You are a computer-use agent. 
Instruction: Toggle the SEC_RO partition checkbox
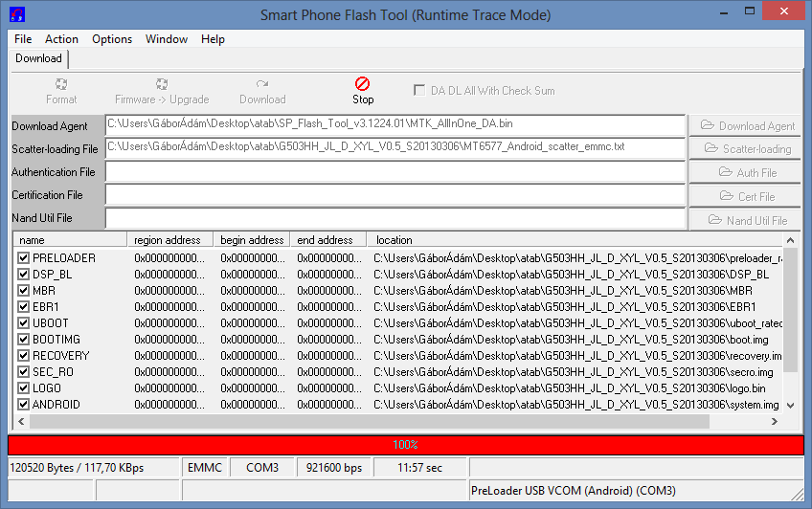[x=23, y=371]
